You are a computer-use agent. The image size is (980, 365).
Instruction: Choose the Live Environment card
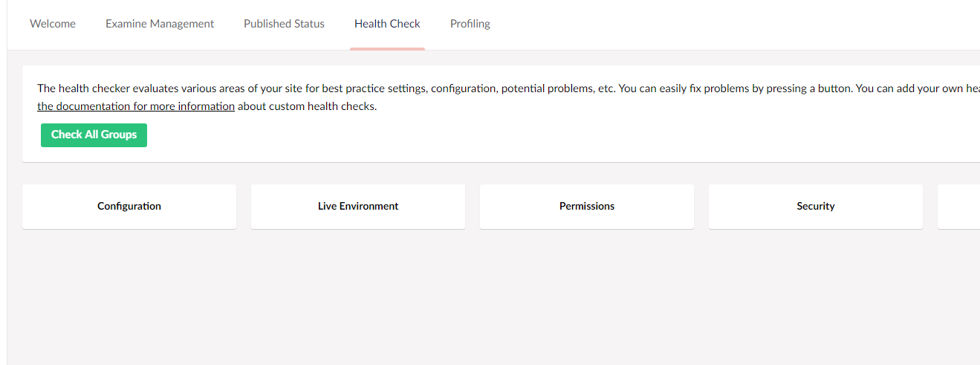358,207
